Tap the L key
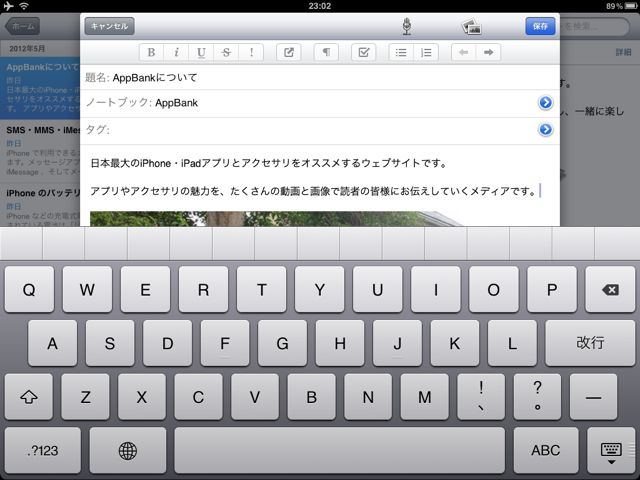 (x=512, y=343)
